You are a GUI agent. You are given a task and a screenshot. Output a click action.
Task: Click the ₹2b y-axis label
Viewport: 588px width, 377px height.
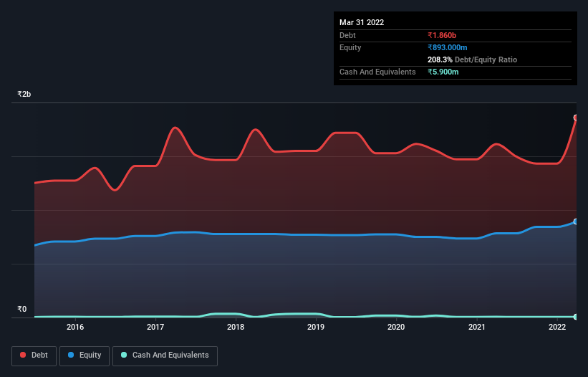coord(24,94)
